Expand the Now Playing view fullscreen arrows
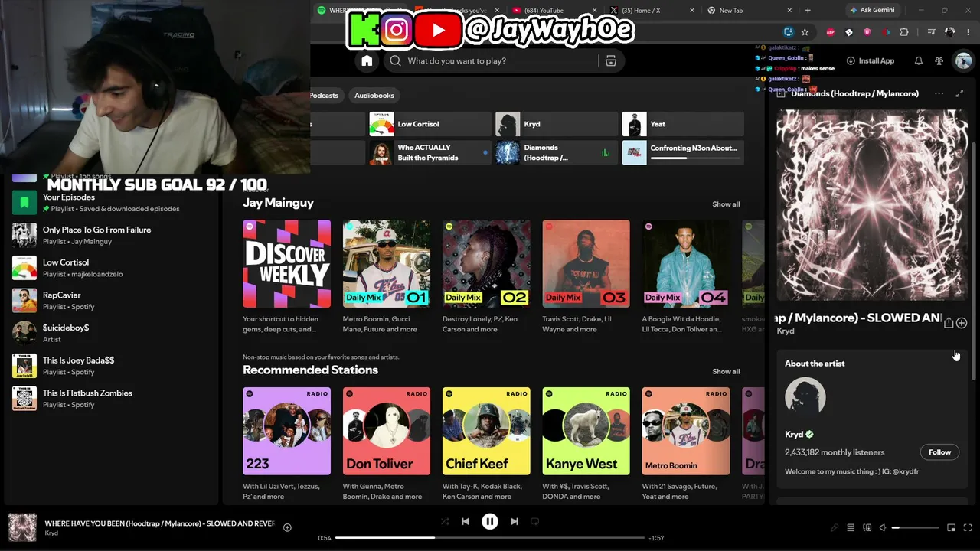Viewport: 980px width, 551px height. click(960, 93)
